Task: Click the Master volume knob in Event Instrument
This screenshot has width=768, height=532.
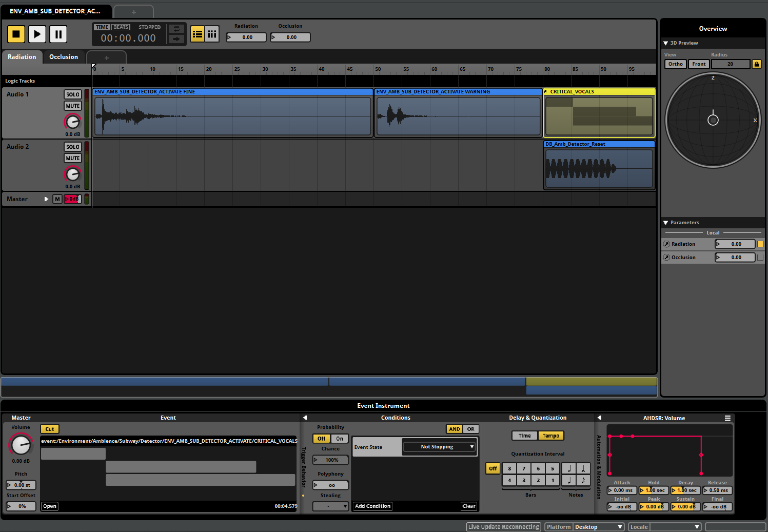Action: point(21,445)
